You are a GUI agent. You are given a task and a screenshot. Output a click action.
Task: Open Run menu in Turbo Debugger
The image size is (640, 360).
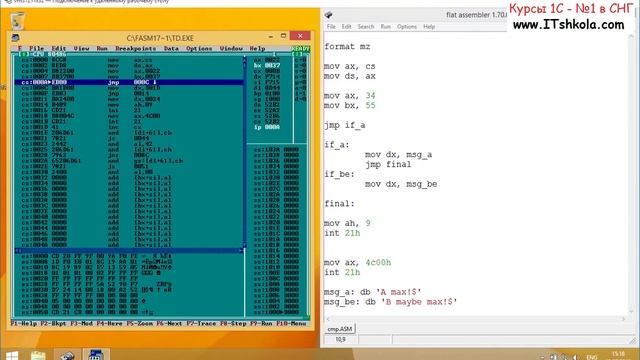[x=102, y=48]
